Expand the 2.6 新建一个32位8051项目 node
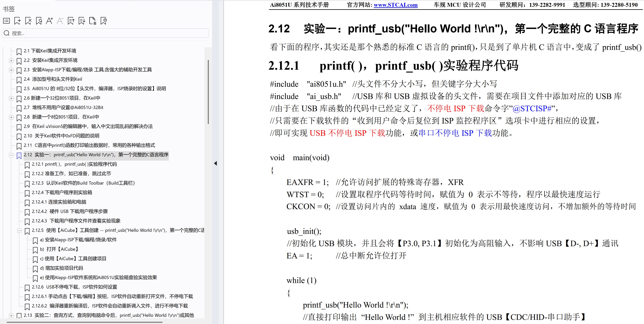This screenshot has height=324, width=644. coord(11,98)
